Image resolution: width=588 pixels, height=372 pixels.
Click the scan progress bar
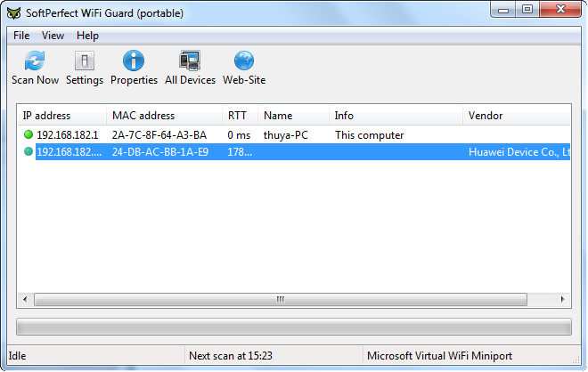point(294,327)
